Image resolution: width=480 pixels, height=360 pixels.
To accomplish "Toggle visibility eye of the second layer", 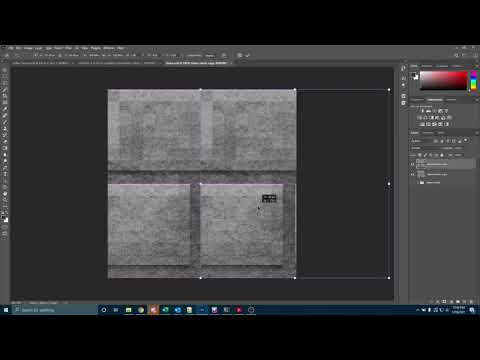I will click(x=413, y=174).
